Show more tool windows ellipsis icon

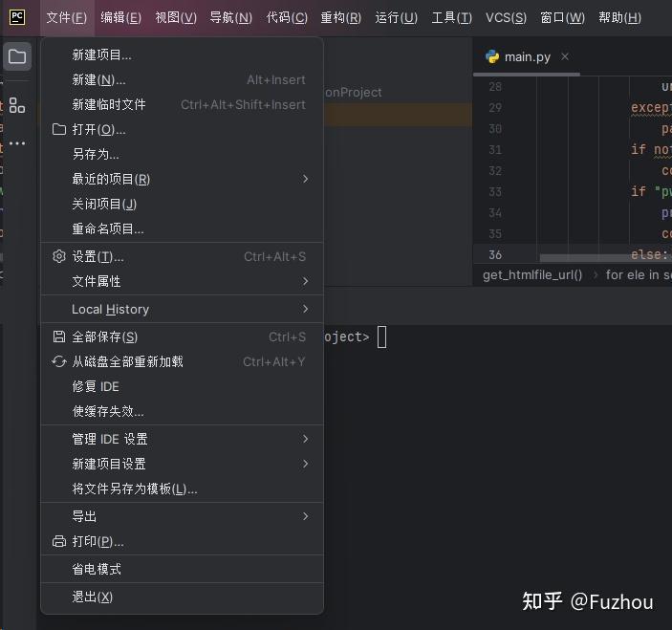click(17, 143)
